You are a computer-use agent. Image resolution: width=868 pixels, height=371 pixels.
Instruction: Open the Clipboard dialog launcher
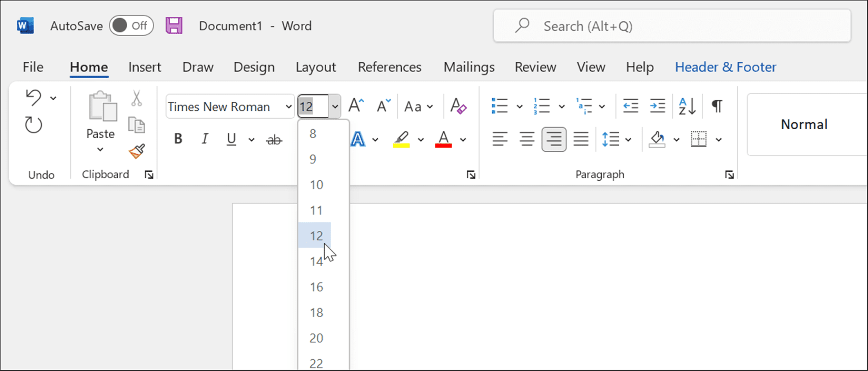click(x=149, y=174)
